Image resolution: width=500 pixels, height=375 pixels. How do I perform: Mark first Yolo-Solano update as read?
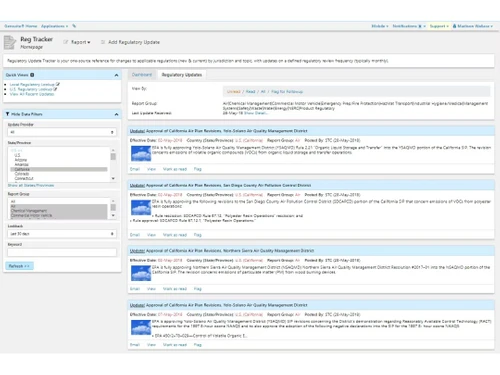175,169
